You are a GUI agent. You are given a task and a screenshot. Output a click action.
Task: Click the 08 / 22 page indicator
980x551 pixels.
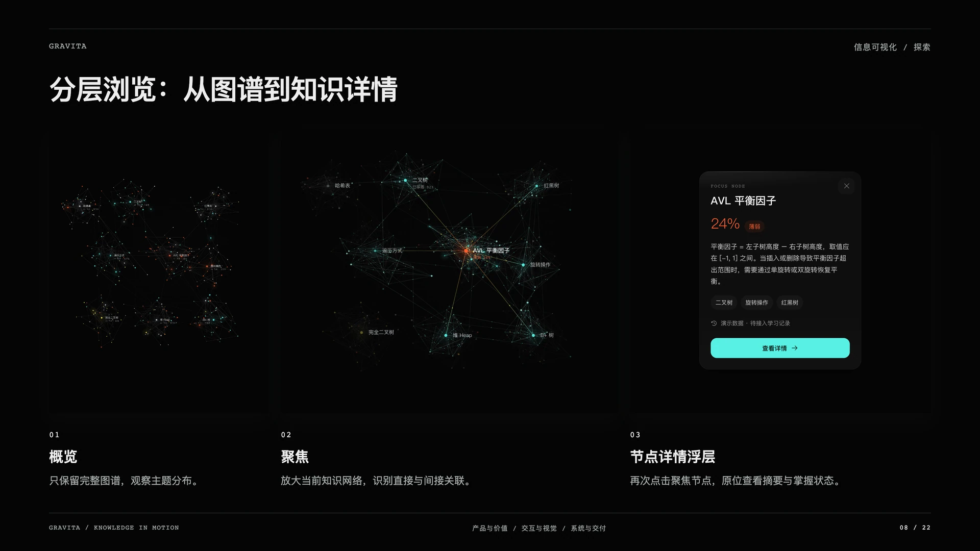coord(915,528)
